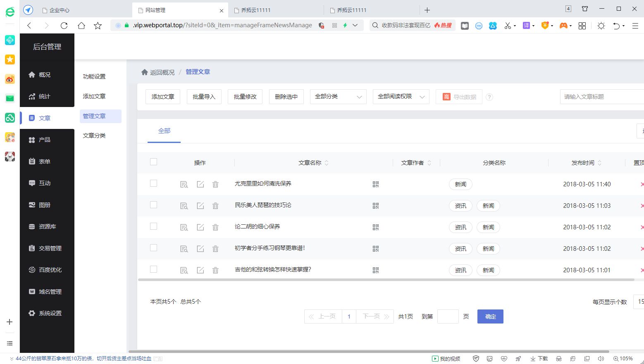Check the select-all checkbox in the table header
Image resolution: width=644 pixels, height=364 pixels.
coord(153,162)
